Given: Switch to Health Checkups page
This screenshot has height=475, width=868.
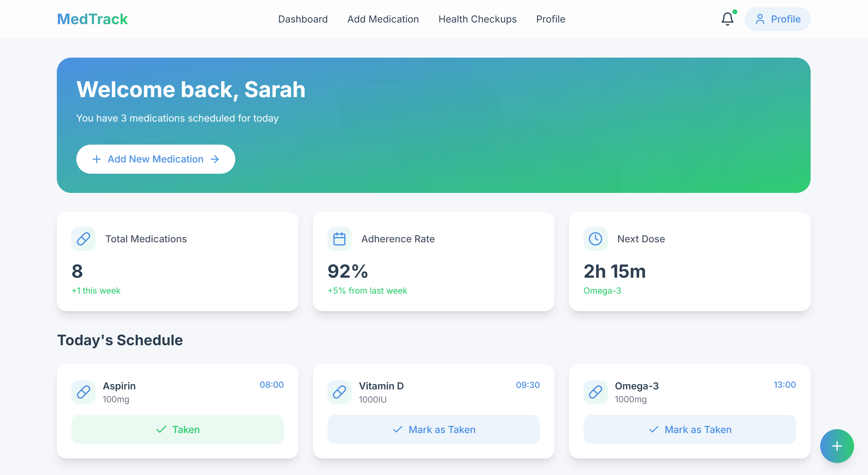Looking at the screenshot, I should click(477, 19).
